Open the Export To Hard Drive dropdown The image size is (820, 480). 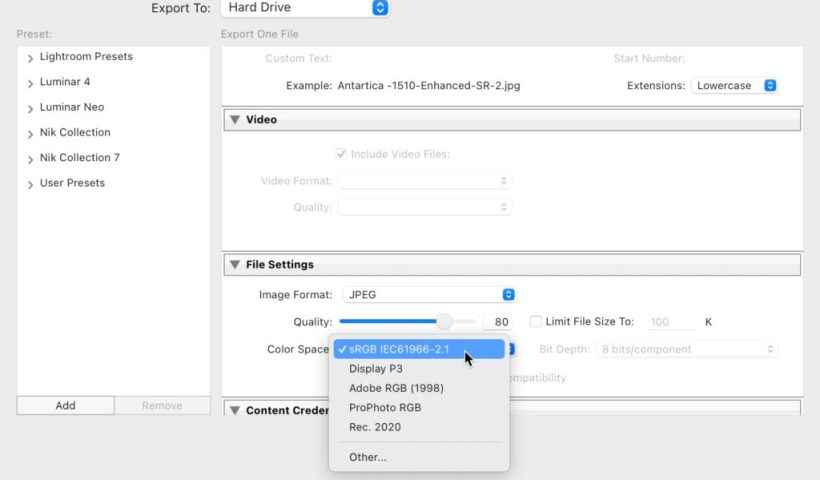[303, 8]
